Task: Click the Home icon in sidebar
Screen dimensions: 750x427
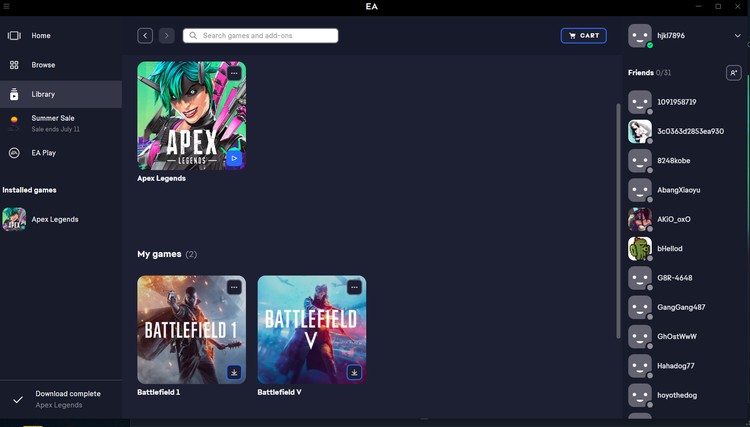Action: (x=14, y=35)
